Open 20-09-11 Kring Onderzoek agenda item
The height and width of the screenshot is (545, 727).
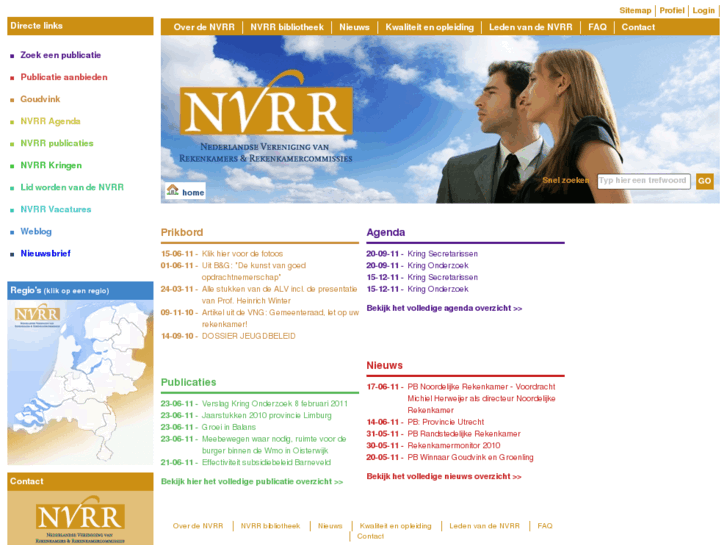[x=438, y=266]
